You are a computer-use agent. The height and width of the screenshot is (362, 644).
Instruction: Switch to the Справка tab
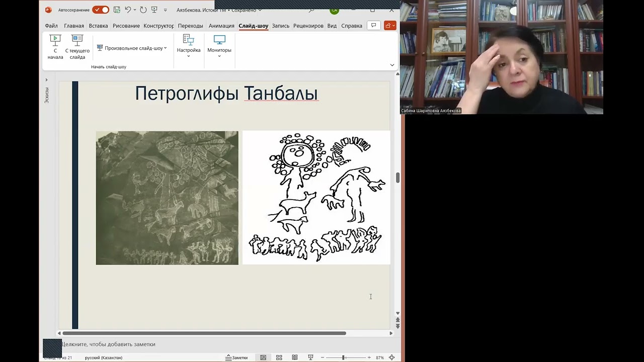pos(352,26)
